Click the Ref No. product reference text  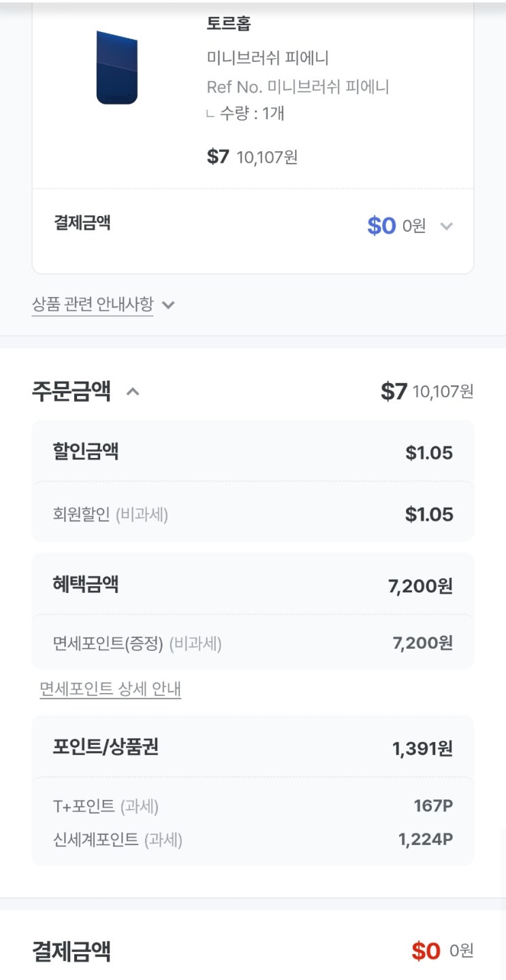[298, 87]
